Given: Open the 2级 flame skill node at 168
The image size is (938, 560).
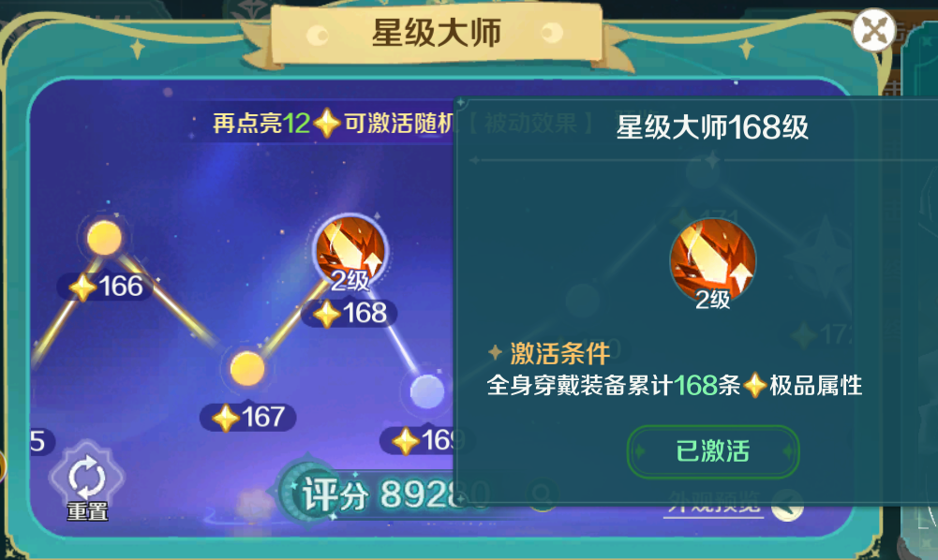Looking at the screenshot, I should pos(351,252).
